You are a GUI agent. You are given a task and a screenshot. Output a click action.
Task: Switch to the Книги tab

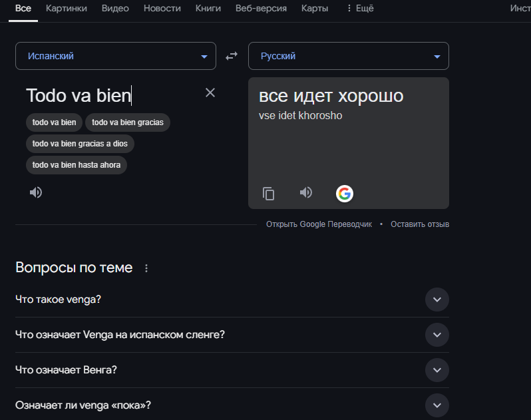pos(208,8)
